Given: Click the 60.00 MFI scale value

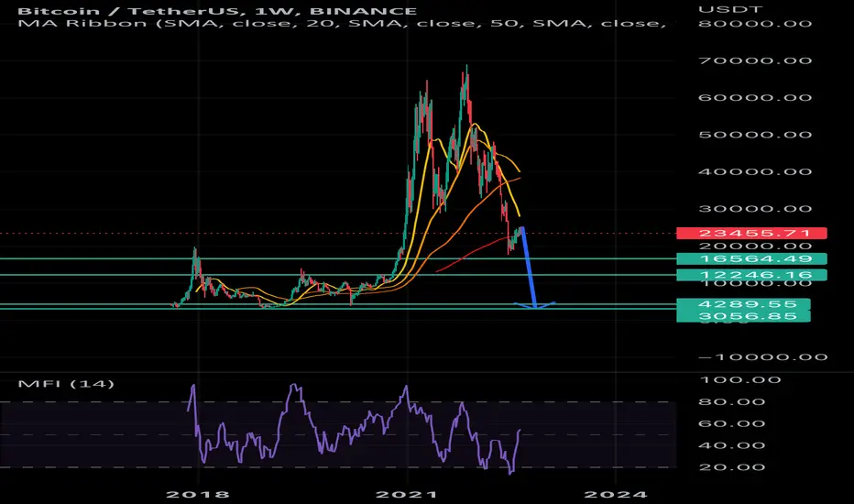Looking at the screenshot, I should [x=732, y=424].
